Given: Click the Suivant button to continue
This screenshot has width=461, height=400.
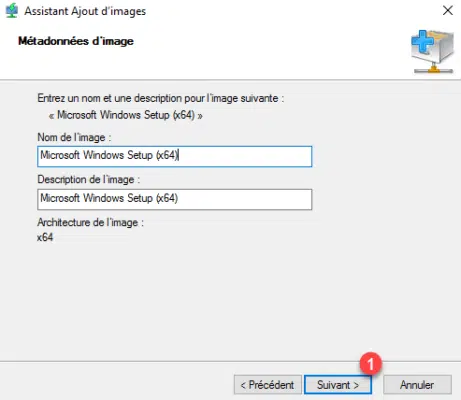Looking at the screenshot, I should (x=338, y=385).
